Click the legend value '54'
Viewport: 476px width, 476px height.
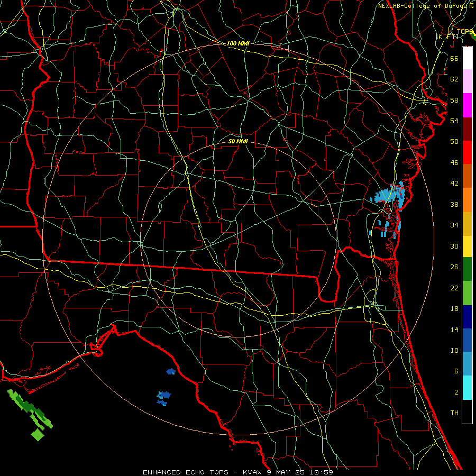(x=454, y=121)
